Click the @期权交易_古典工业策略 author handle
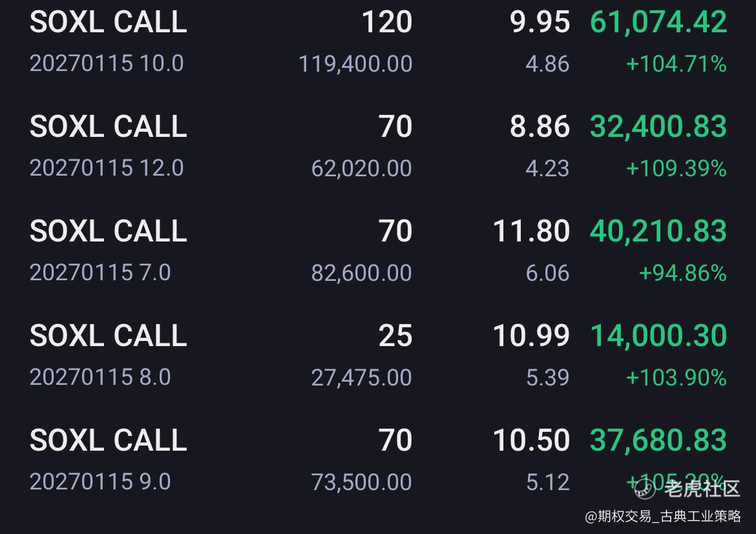 [x=662, y=517]
